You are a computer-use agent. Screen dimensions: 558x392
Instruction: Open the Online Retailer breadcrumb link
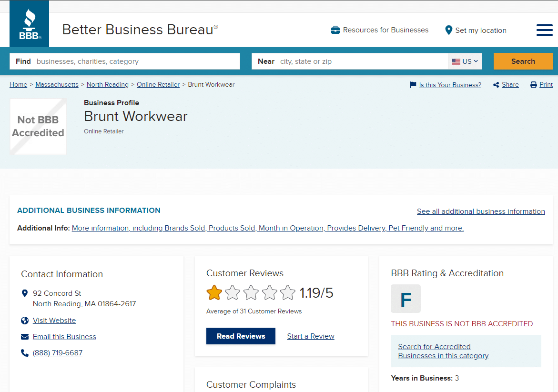(158, 84)
